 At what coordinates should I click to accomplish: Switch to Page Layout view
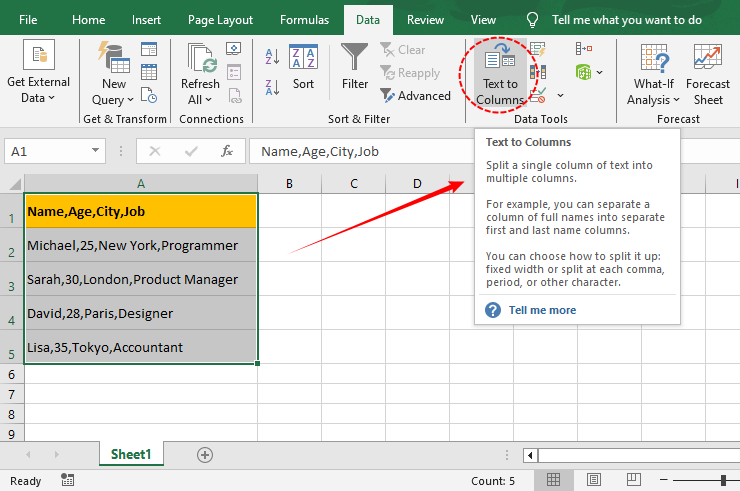(593, 480)
